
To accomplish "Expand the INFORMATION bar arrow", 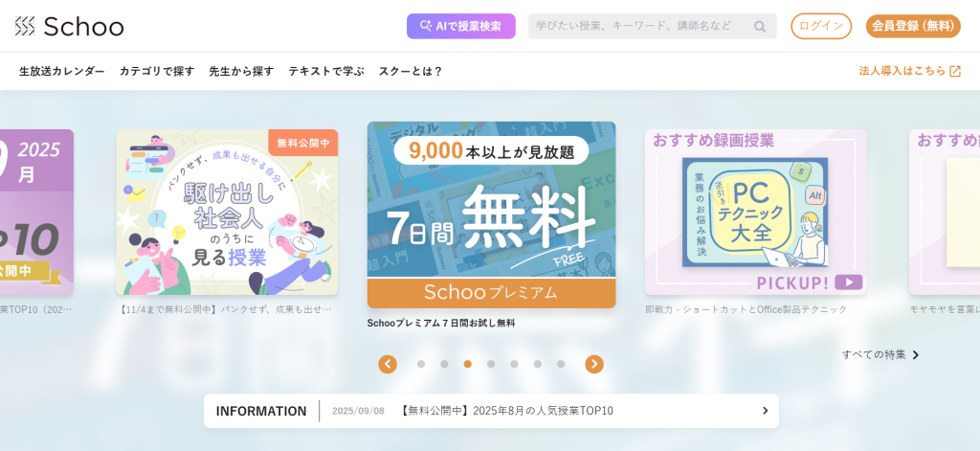I will pyautogui.click(x=765, y=411).
